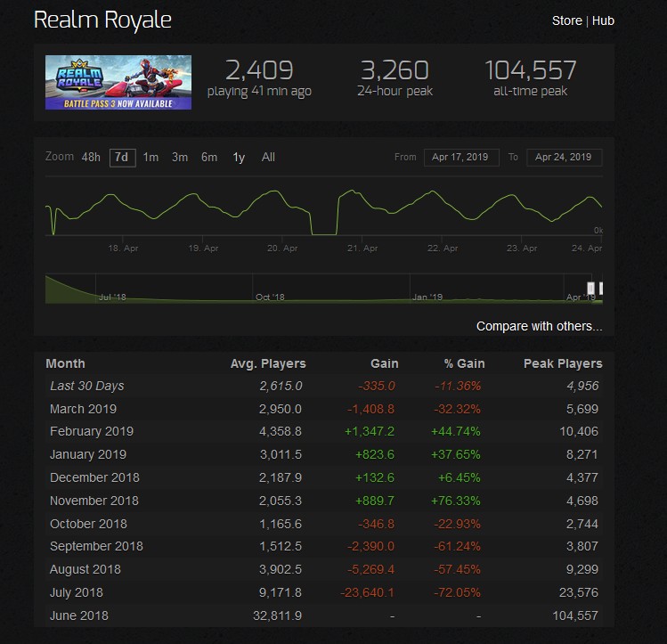Click September 2018 percent gain -61.24%
The width and height of the screenshot is (667, 644).
(457, 546)
